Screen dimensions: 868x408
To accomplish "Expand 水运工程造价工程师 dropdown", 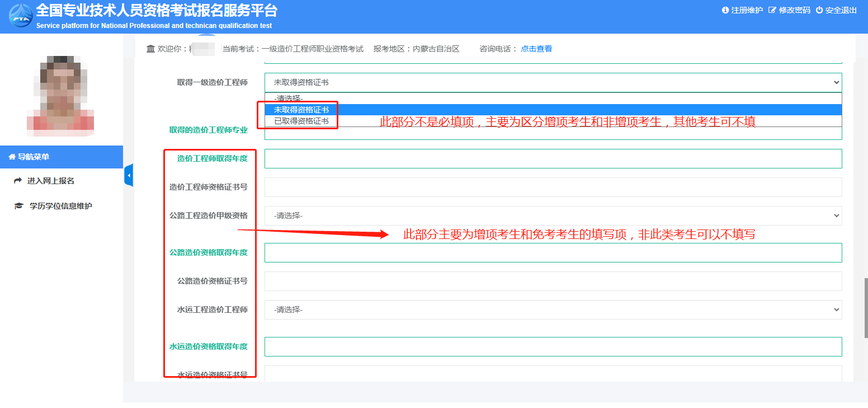I will [x=553, y=309].
